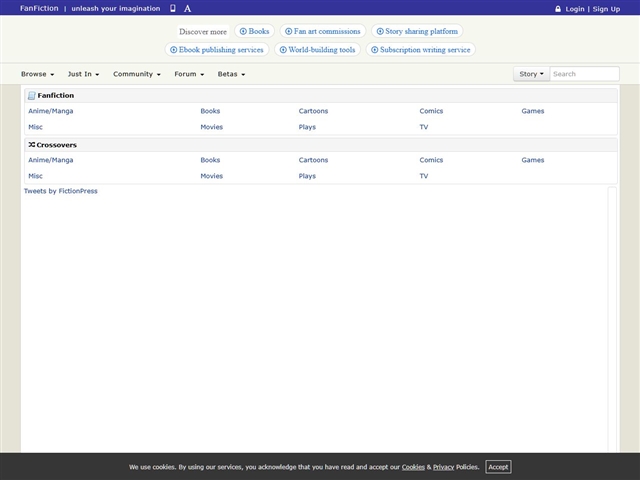Screen dimensions: 640x480
Task: Click the lock icon beside Login
Action: pos(558,9)
